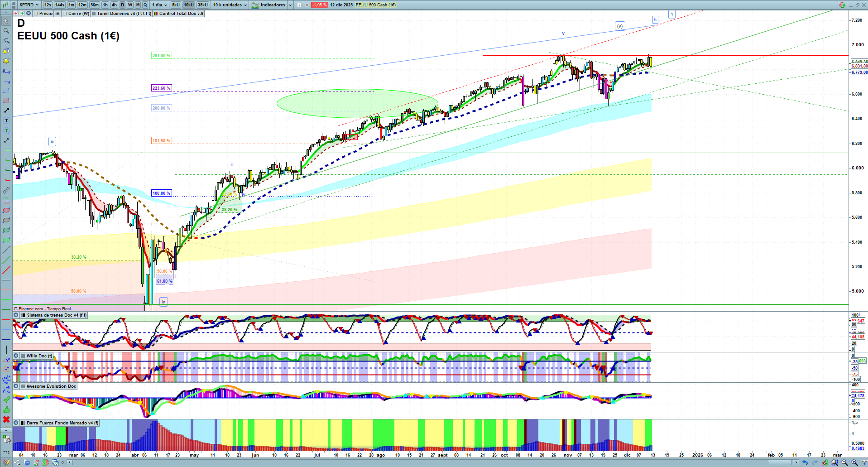The height and width of the screenshot is (467, 868).
Task: Close the price panel with blue X
Action: click(29, 14)
